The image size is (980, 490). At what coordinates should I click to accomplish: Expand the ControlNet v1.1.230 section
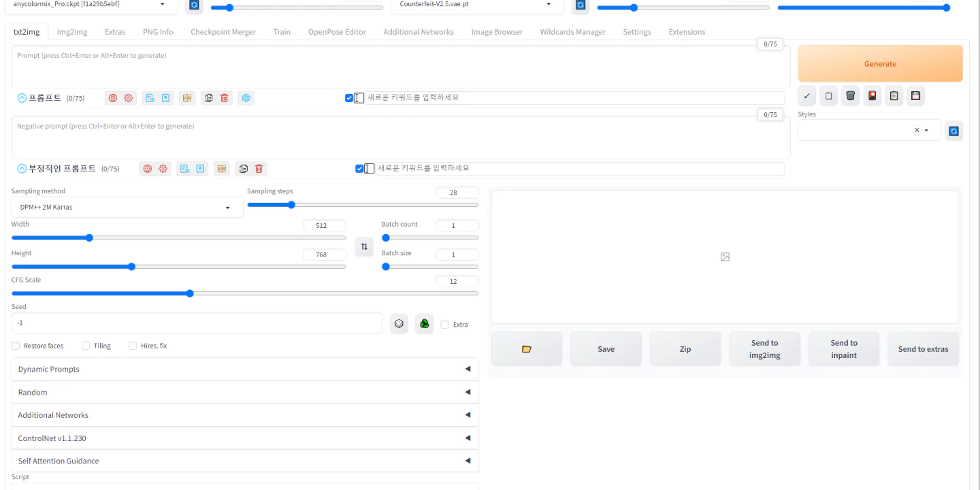[x=245, y=438]
